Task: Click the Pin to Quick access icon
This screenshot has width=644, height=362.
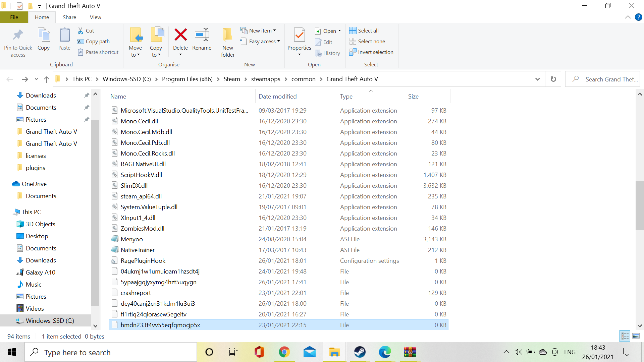Action: point(18,35)
